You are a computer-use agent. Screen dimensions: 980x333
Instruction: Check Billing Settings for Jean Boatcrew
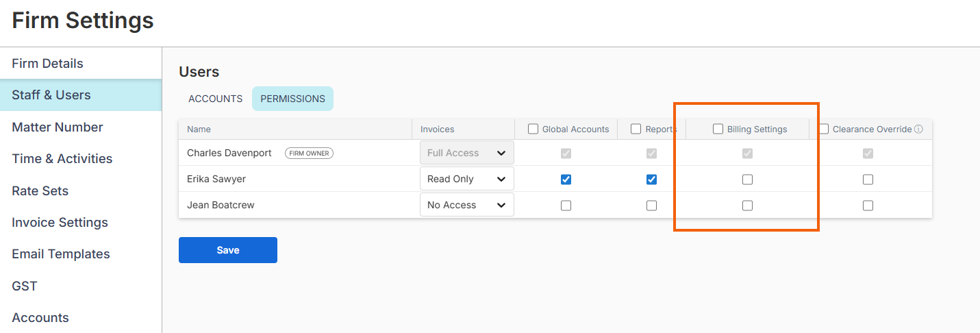click(x=747, y=206)
